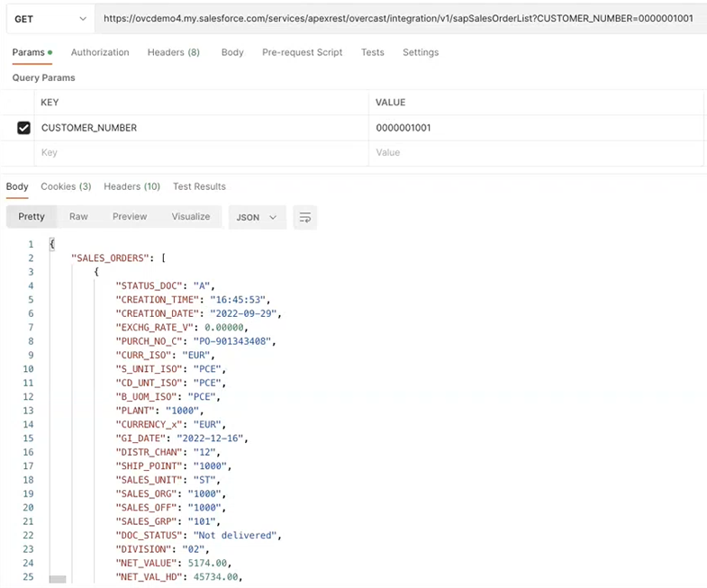Click the "SALES_ORG" line

click(170, 494)
